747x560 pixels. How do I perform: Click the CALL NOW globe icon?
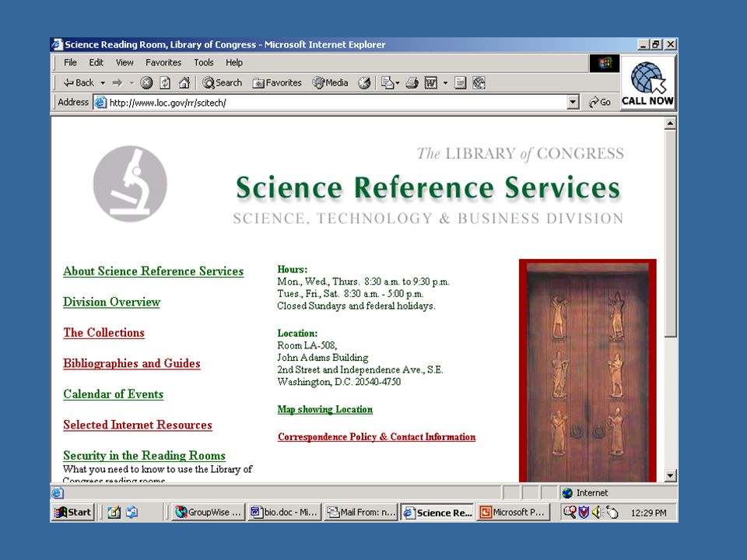pos(648,83)
